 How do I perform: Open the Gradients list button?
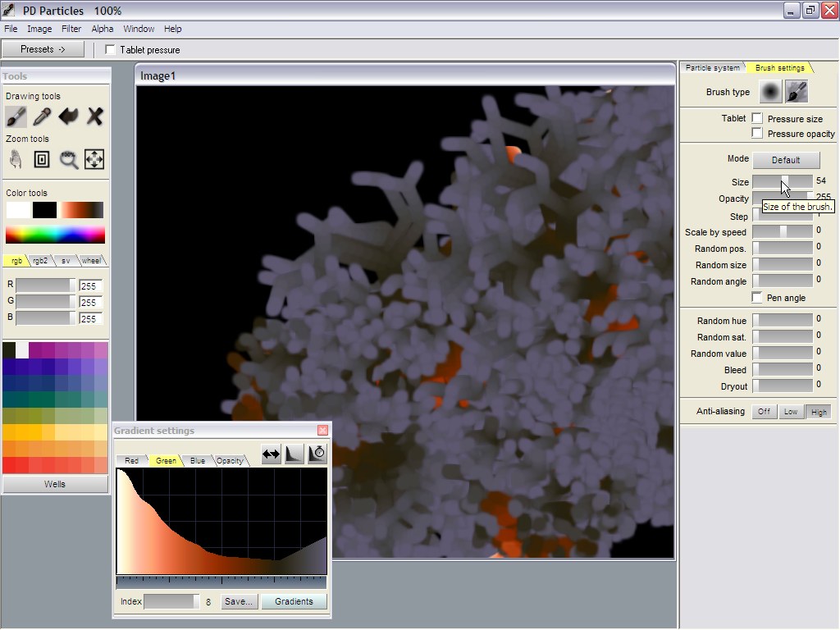(294, 602)
